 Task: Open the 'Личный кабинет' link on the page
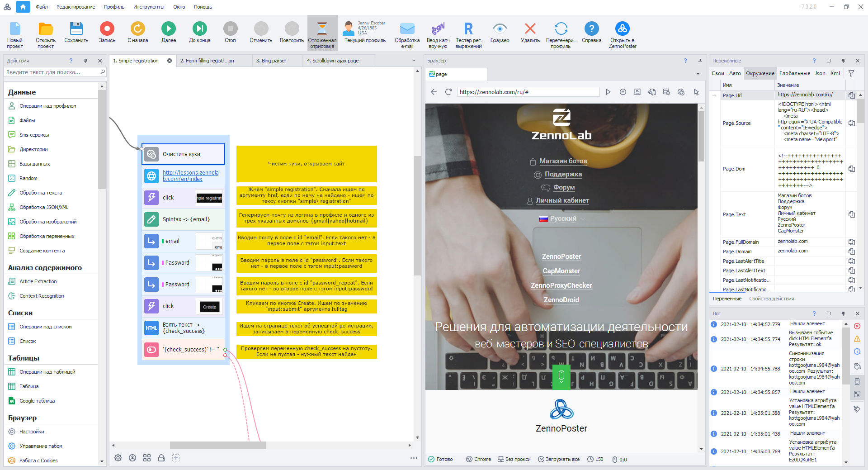pyautogui.click(x=562, y=200)
